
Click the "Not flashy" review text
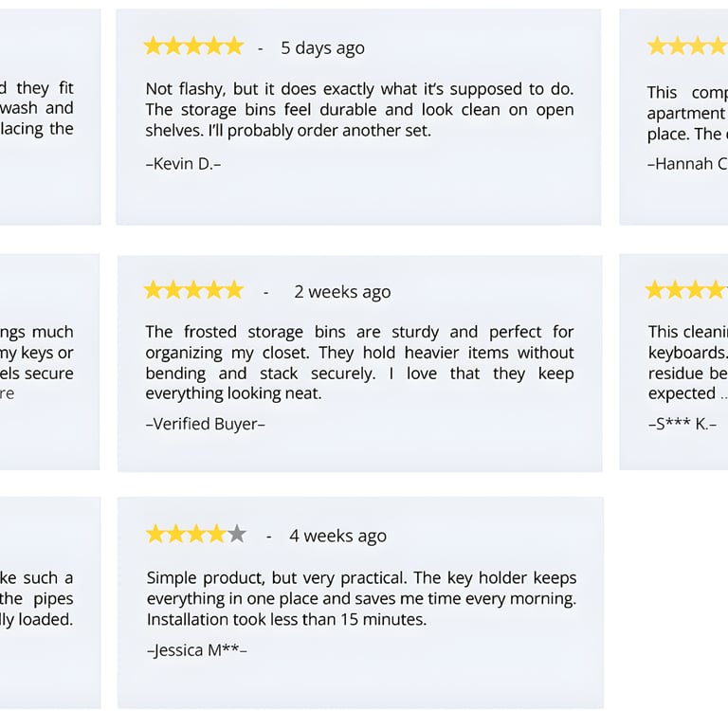(x=359, y=109)
